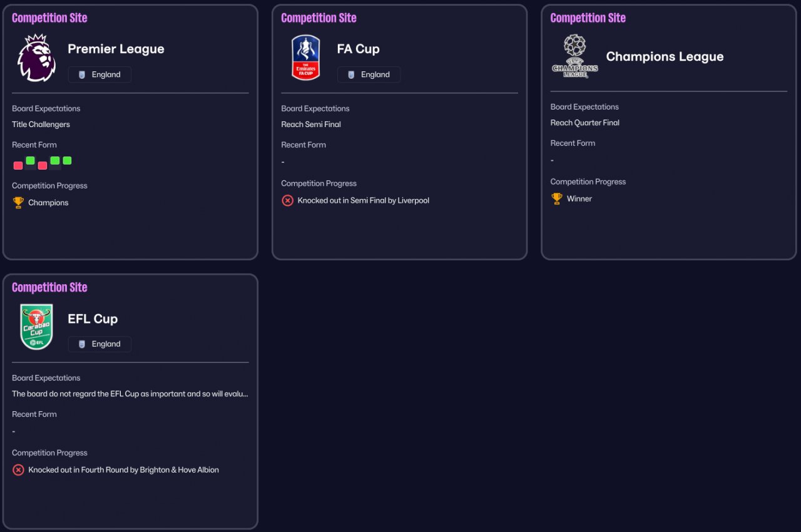
Task: Click the trophy icon beside Champions
Action: click(18, 203)
